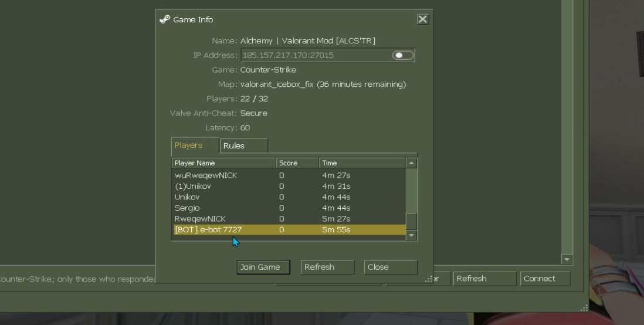
Task: Click the map name valorant_icebox_fix text
Action: coord(277,84)
